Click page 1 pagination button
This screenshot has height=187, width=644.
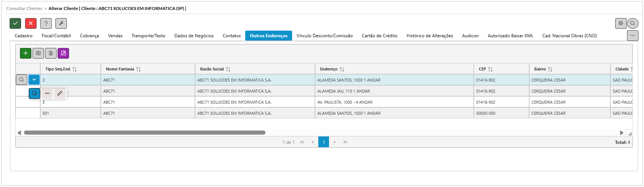click(323, 142)
